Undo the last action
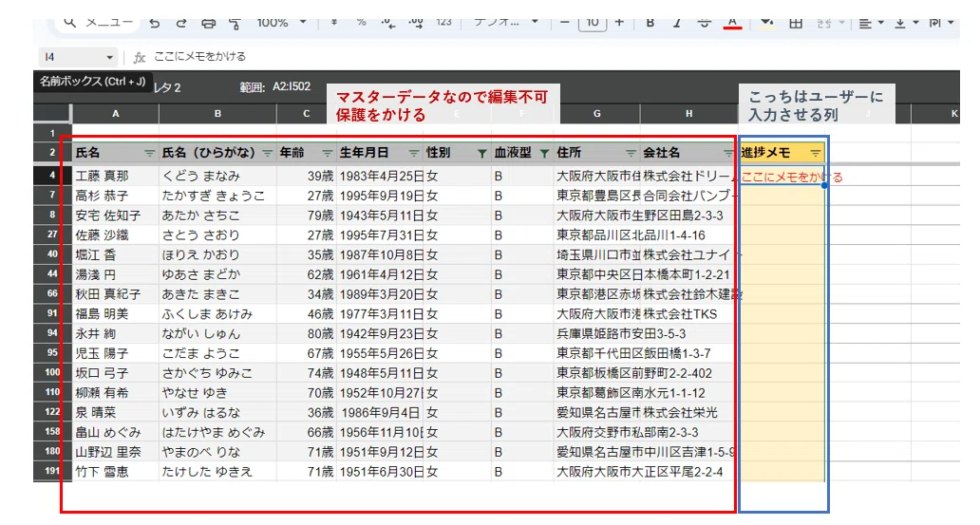Screen dimensions: 980x525 pos(155,23)
